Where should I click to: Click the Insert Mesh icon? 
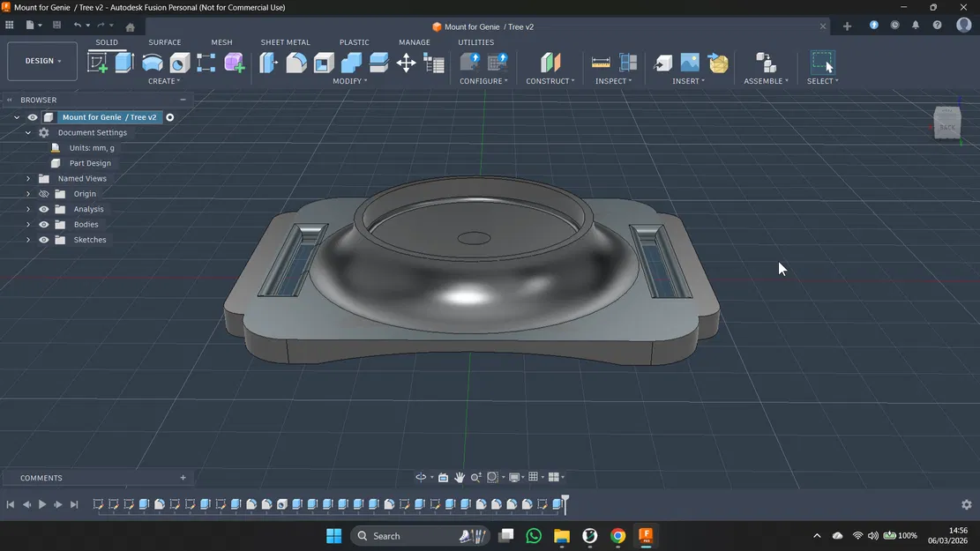pyautogui.click(x=718, y=62)
